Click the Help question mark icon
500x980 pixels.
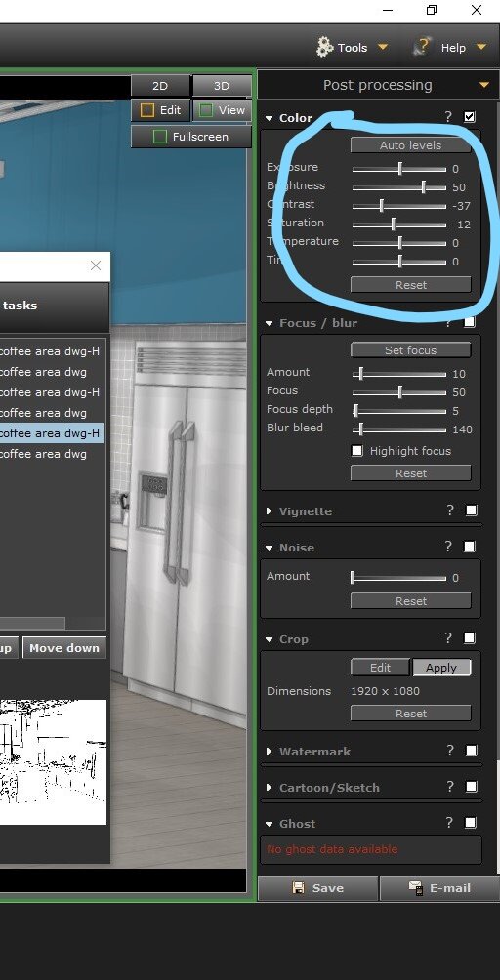click(423, 47)
